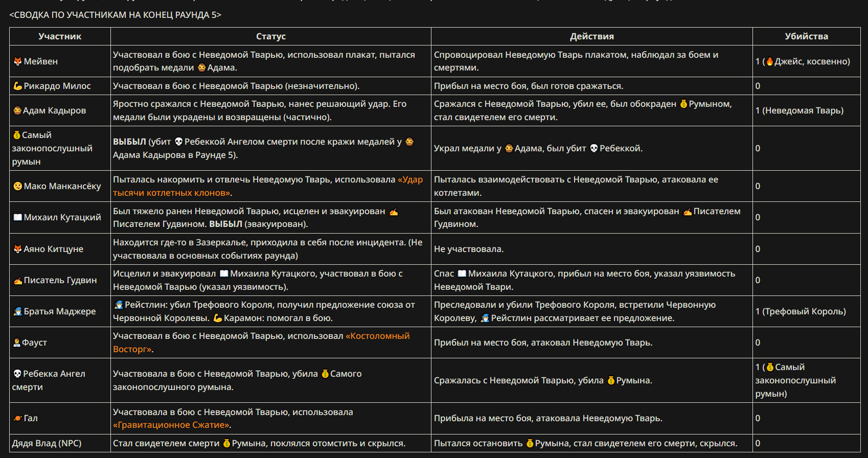Click Аяно Китцуне's status text about Зазеркалье

268,249
